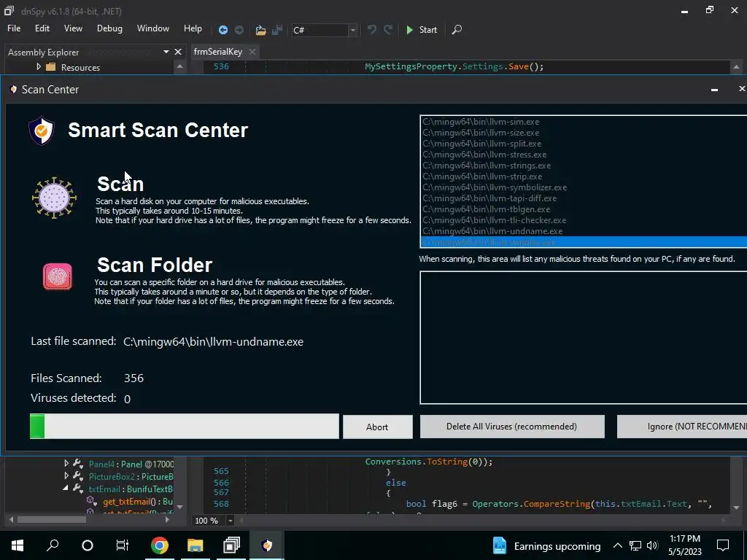Collapse the txtEmail tree node

[x=65, y=488]
